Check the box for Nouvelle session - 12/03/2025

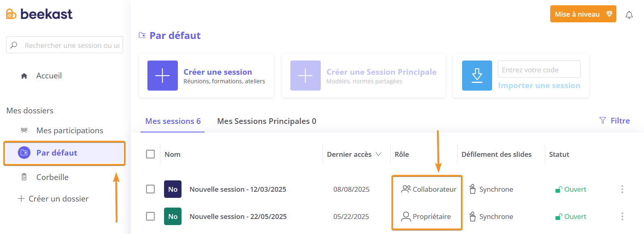(x=150, y=189)
